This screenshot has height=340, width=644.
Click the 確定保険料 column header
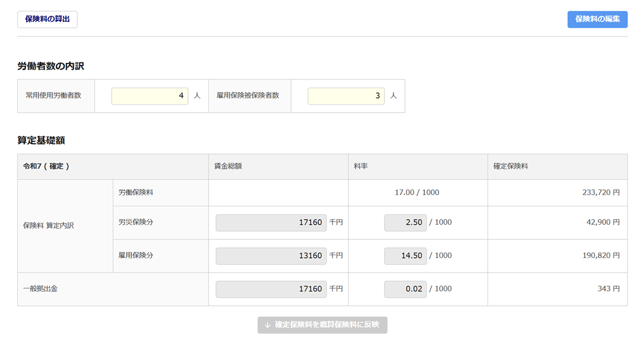pyautogui.click(x=510, y=166)
